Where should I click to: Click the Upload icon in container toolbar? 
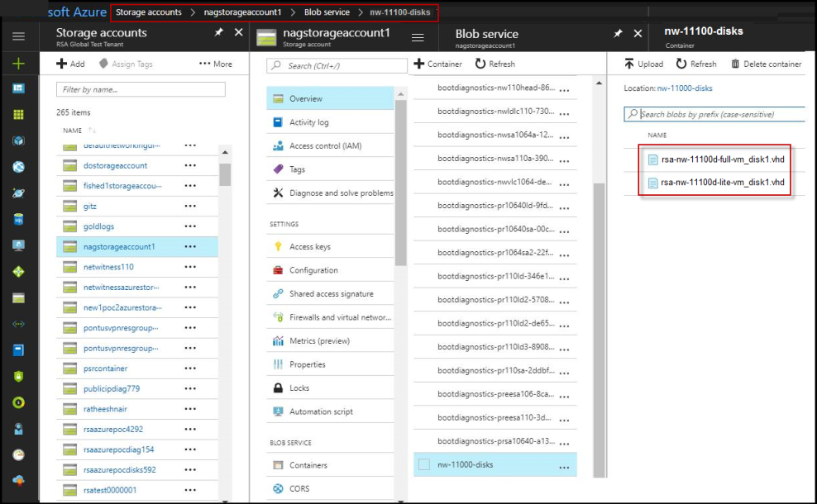click(x=630, y=64)
